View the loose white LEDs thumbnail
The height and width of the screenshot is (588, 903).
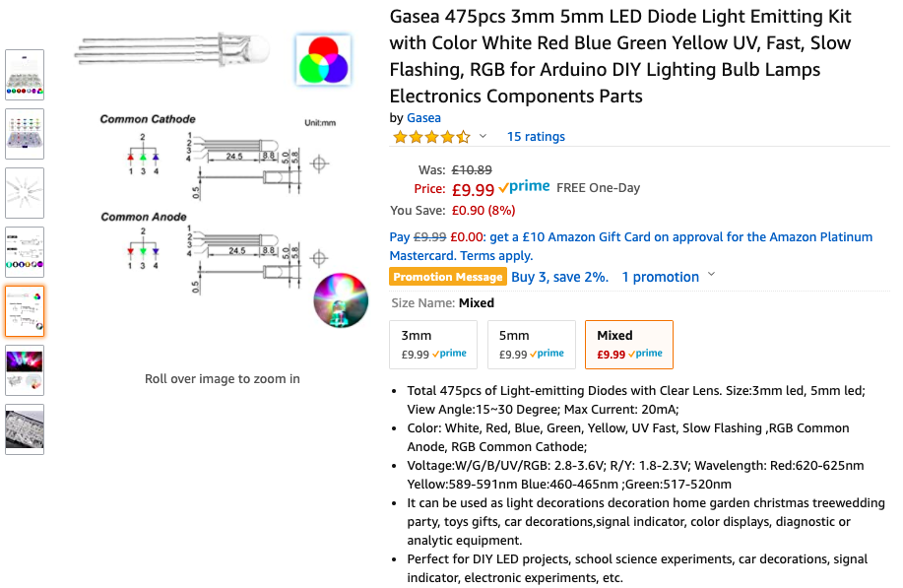click(x=25, y=193)
